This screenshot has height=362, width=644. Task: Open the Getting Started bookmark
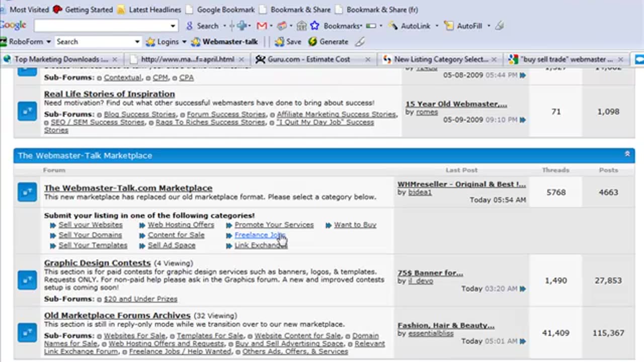[83, 10]
